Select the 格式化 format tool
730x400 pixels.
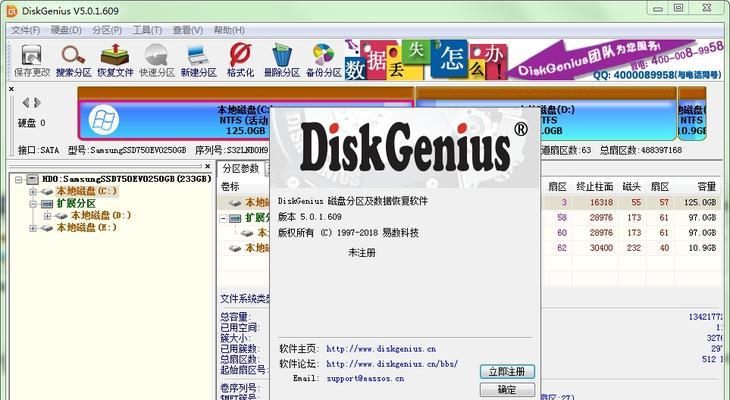coord(240,61)
